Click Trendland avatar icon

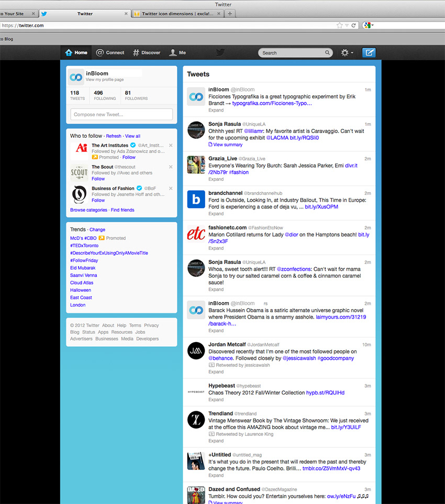tap(196, 420)
